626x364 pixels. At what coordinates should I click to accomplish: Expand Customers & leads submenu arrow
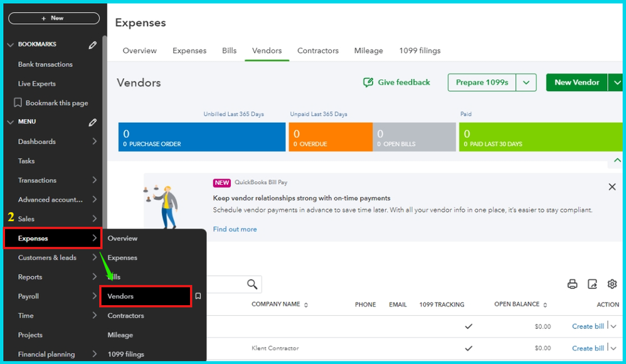[95, 257]
